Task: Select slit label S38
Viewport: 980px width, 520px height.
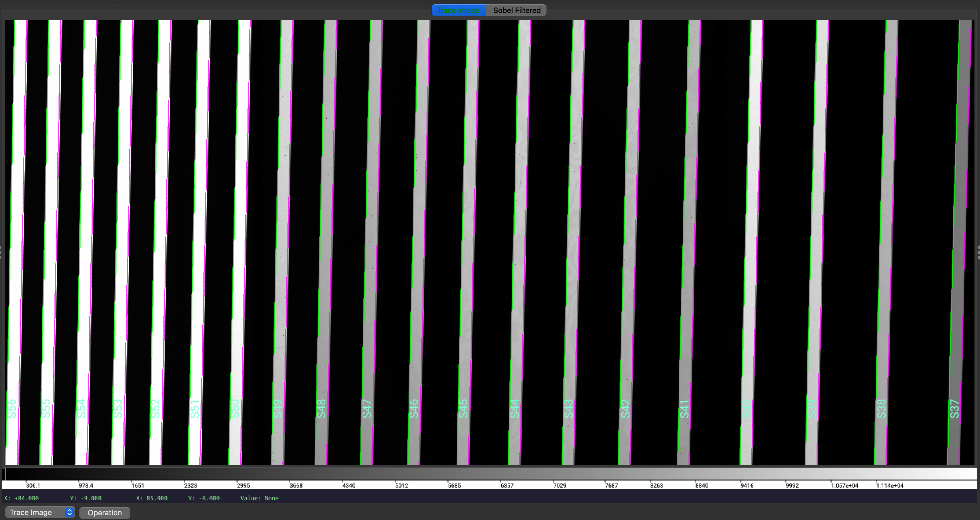Action: pos(881,409)
